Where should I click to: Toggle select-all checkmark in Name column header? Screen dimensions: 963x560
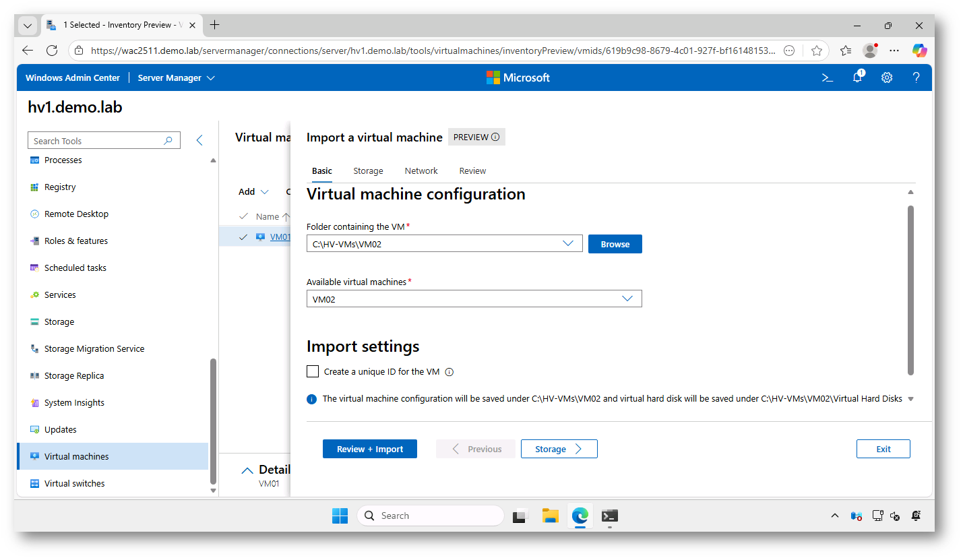tap(243, 216)
